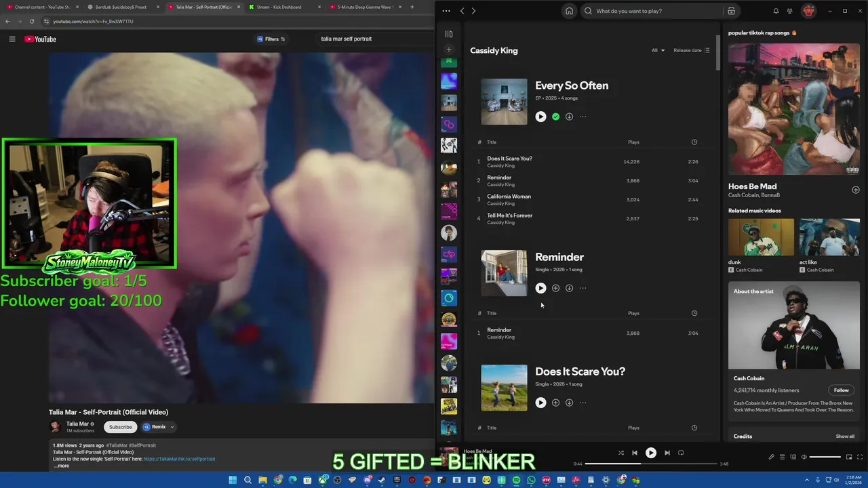Open Spotify lyrics microphone icon
The image size is (868, 488).
pos(771,457)
